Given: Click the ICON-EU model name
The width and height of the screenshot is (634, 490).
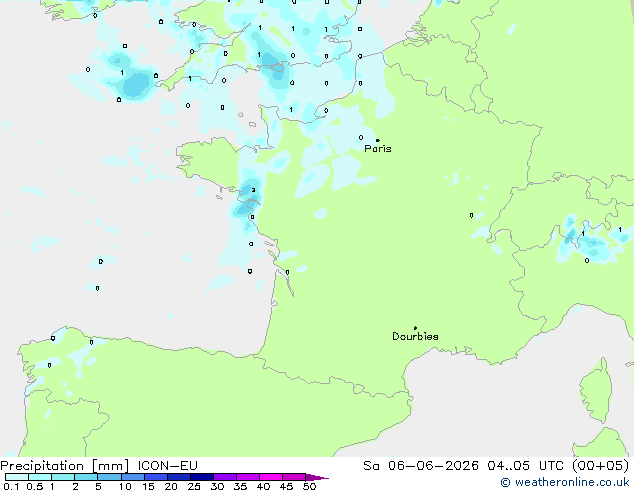Looking at the screenshot, I should coord(167,466).
